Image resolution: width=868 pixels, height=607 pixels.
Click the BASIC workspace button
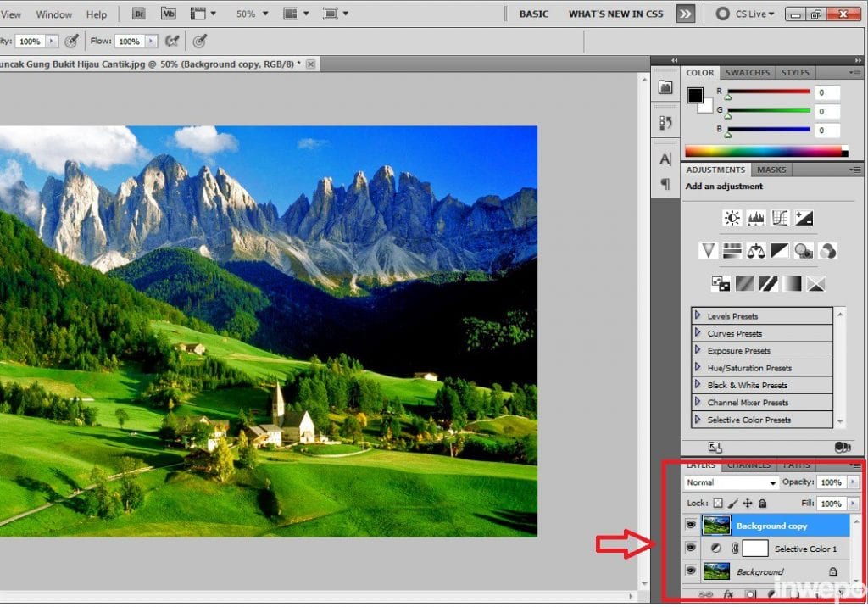533,14
